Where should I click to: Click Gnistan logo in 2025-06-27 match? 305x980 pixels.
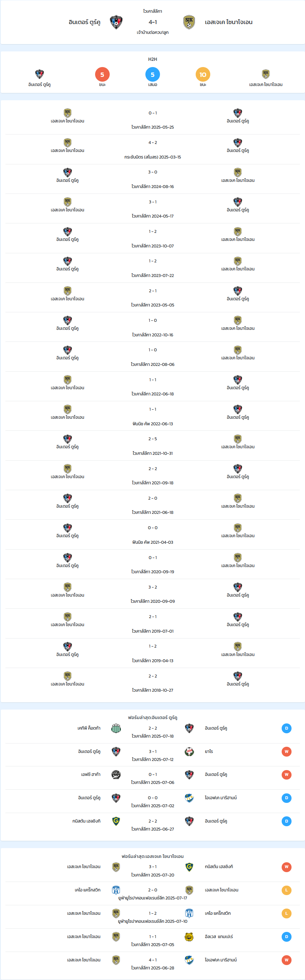tap(116, 821)
